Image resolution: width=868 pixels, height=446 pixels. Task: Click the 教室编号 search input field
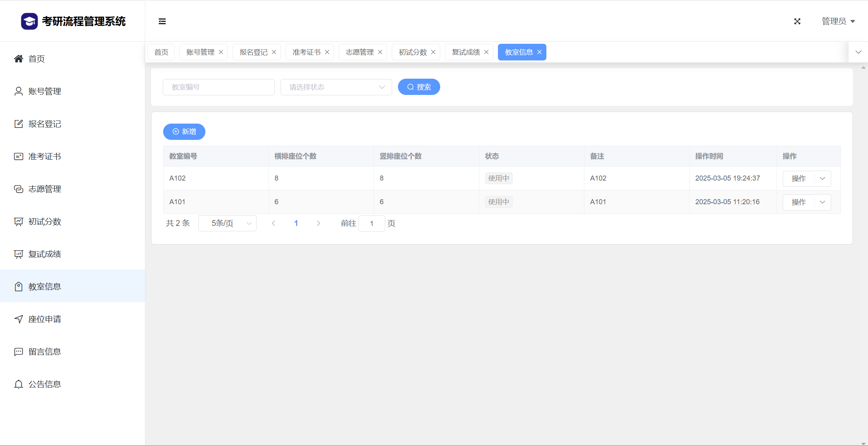(219, 87)
